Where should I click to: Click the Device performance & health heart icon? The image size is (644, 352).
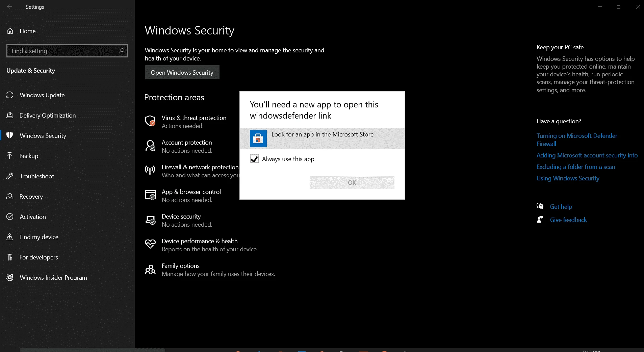150,244
